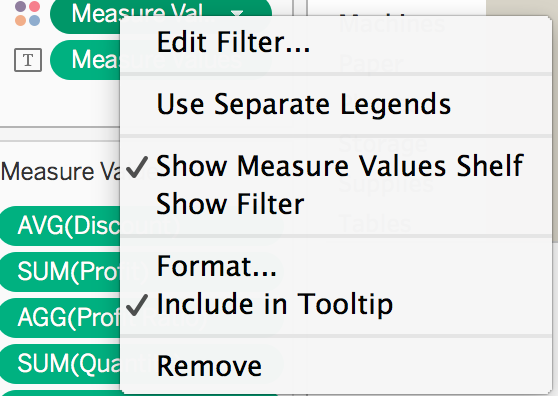Click the AVG(Discount) measure pill
The image size is (558, 396).
pos(60,226)
